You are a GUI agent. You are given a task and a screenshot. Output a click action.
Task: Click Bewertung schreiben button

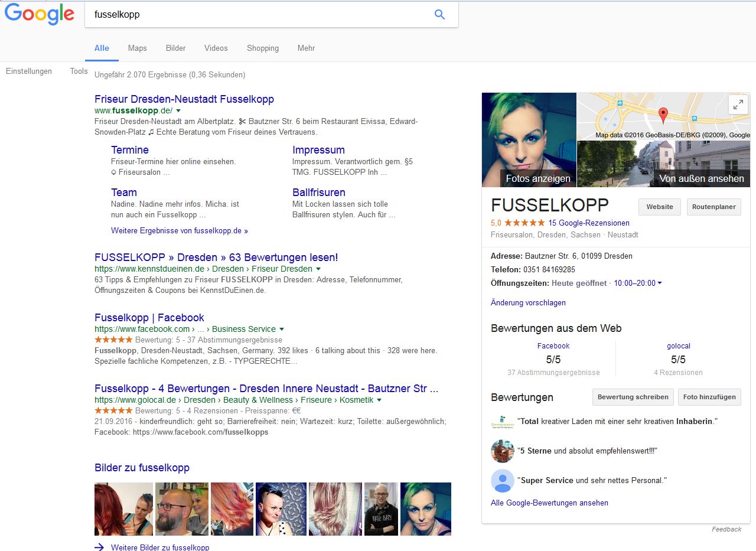633,397
